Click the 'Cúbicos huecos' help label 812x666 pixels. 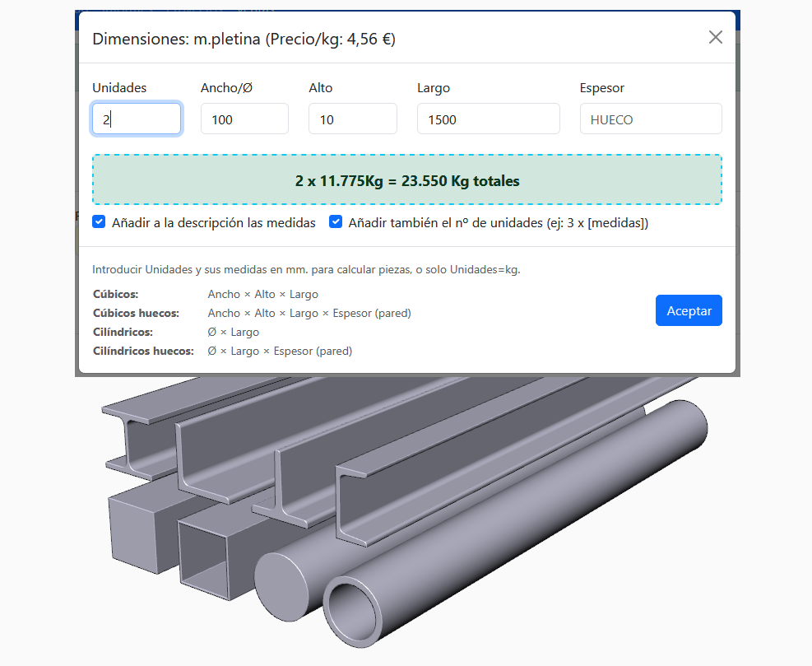pyautogui.click(x=136, y=313)
